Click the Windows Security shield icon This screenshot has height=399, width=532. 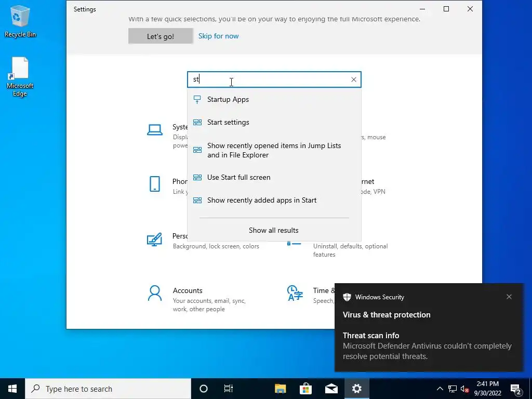coord(347,297)
